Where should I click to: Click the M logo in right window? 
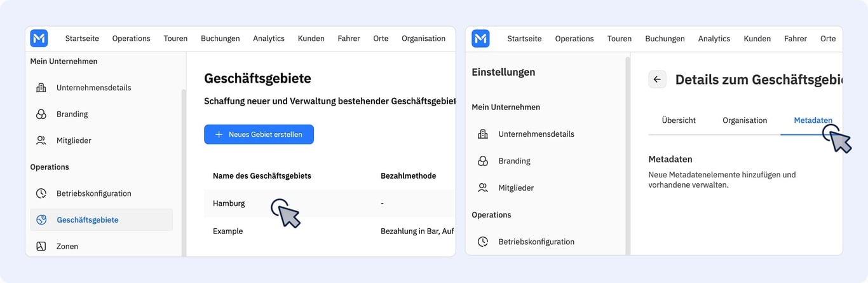coord(480,38)
